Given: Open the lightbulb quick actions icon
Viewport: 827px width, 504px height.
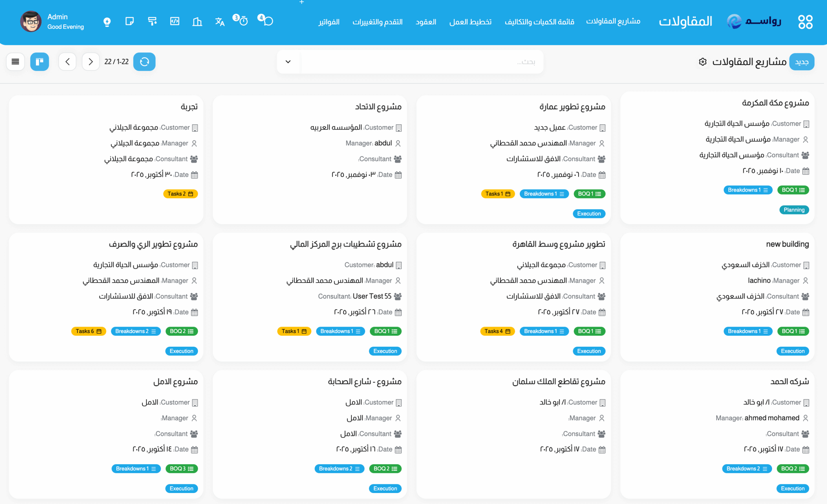Looking at the screenshot, I should coord(107,22).
